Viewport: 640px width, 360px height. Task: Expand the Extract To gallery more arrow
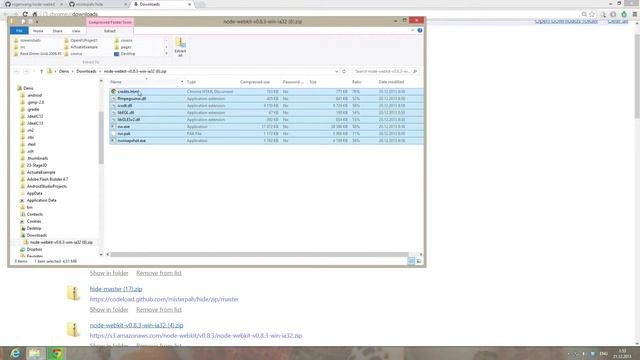[166, 54]
